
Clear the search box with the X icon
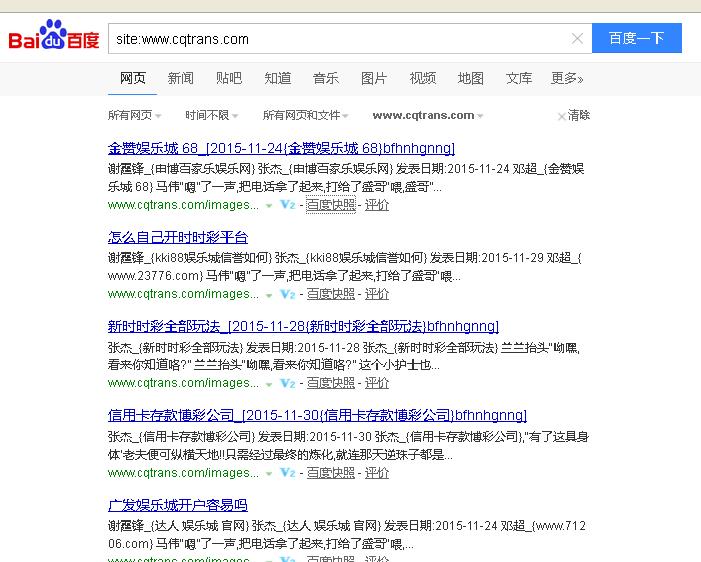pyautogui.click(x=577, y=38)
